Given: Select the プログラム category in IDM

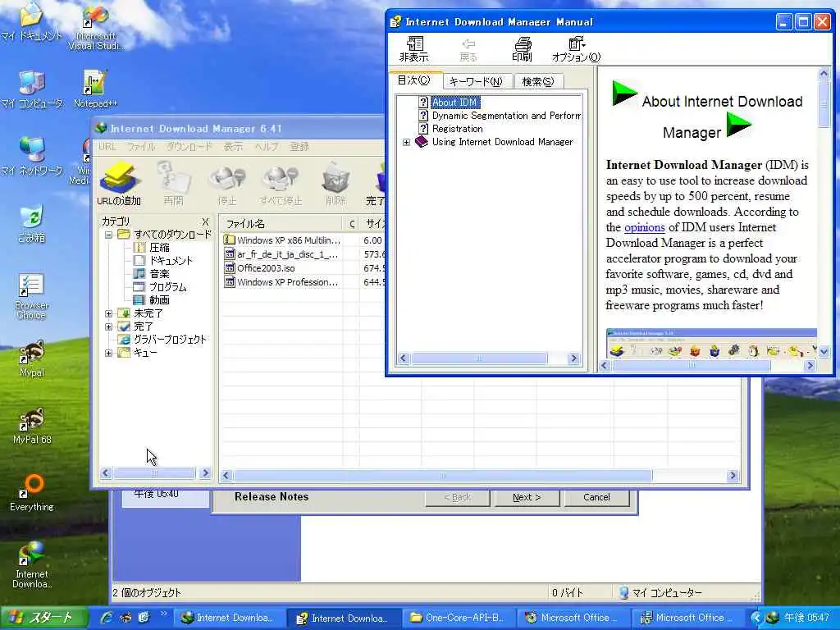Looking at the screenshot, I should [167, 287].
